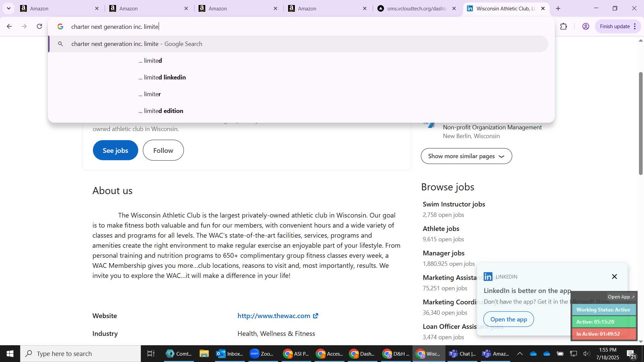
Task: Open the D&H Chrome taskbar window
Action: (396, 354)
